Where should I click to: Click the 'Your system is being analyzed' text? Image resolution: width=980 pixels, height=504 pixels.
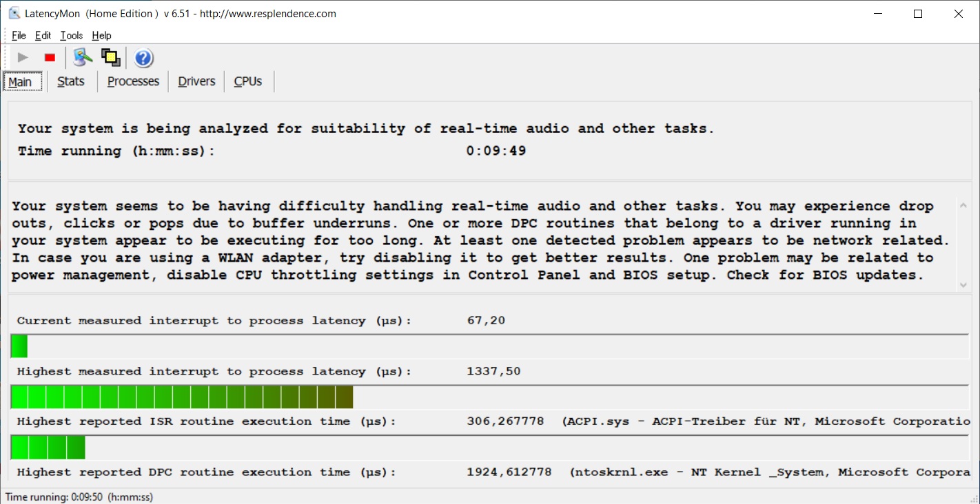coord(366,129)
